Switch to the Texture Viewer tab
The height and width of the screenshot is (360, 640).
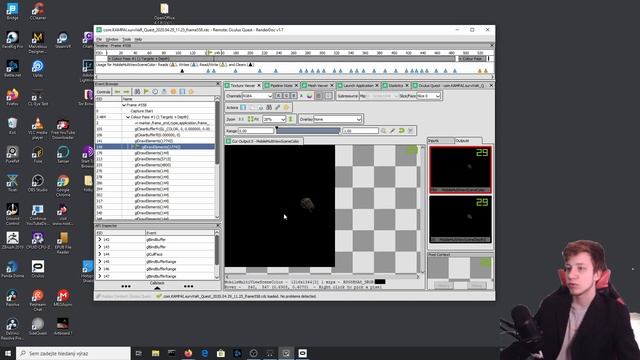pyautogui.click(x=242, y=85)
